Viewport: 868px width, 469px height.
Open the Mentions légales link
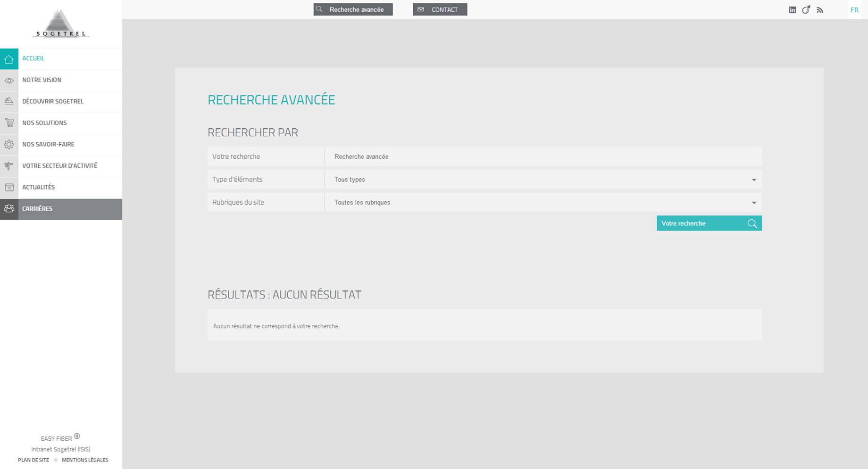click(85, 460)
